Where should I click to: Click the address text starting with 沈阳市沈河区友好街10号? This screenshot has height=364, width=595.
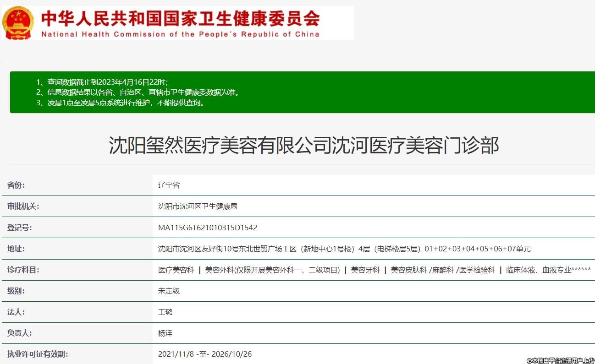[x=344, y=249]
